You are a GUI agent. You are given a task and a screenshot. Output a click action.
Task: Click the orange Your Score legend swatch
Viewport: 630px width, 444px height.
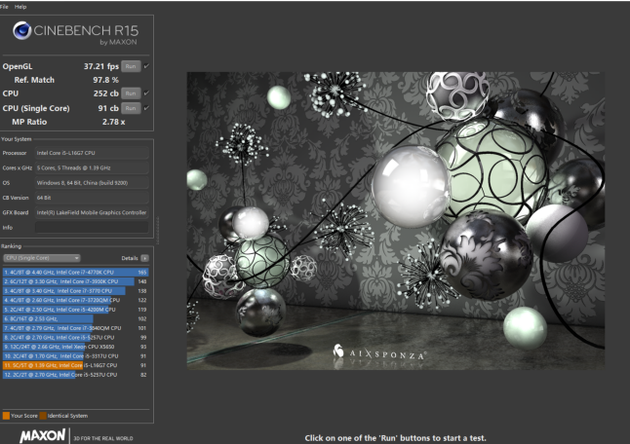(x=5, y=414)
